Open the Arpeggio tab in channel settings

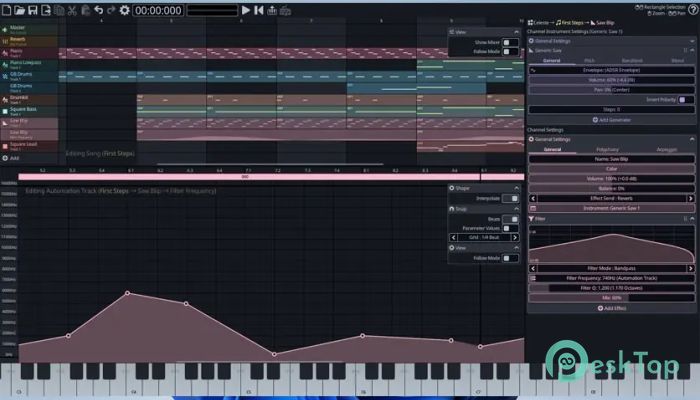point(667,150)
